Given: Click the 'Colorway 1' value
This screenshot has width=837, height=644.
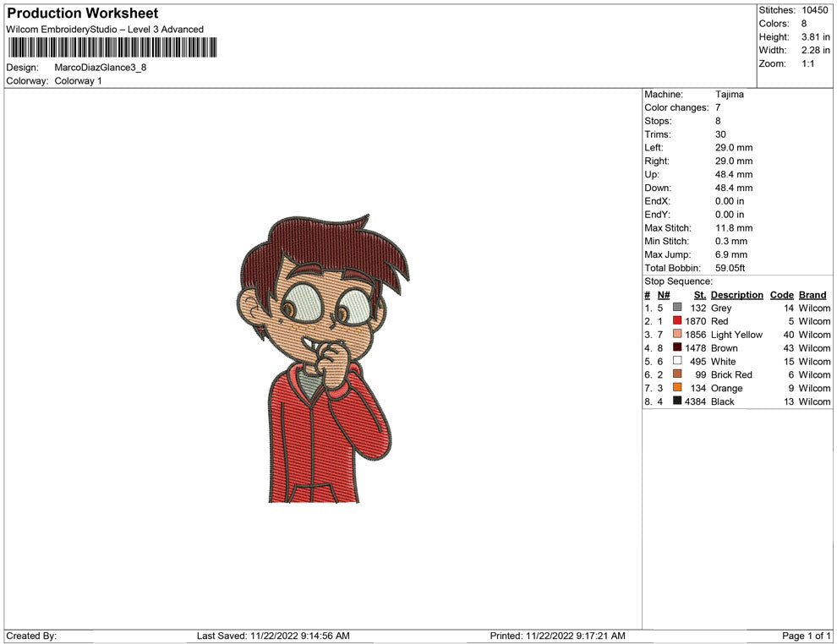Looking at the screenshot, I should 78,80.
